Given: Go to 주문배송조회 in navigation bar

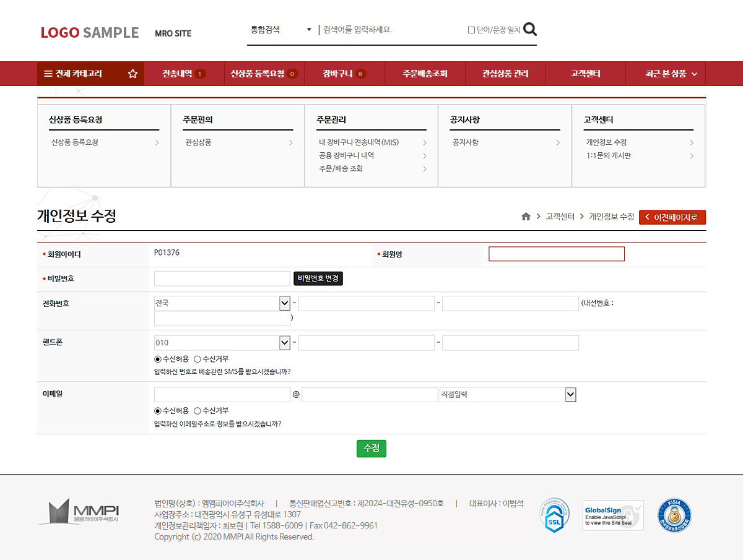Looking at the screenshot, I should [425, 74].
